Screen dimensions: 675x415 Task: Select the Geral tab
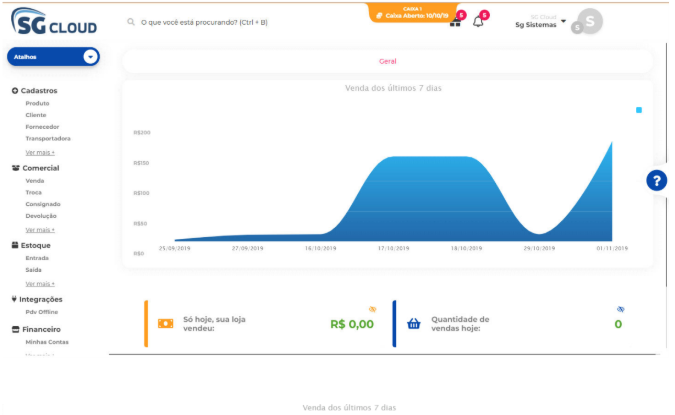pos(387,62)
